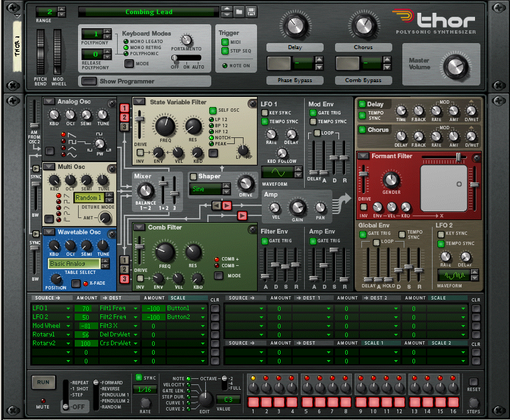Click red right-arrow Filter 2 to Amp button

(242, 215)
